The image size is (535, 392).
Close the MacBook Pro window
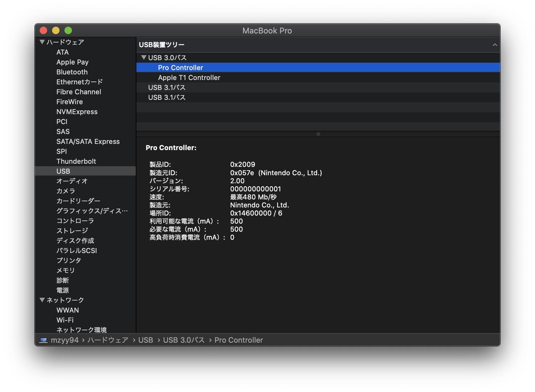coord(43,30)
